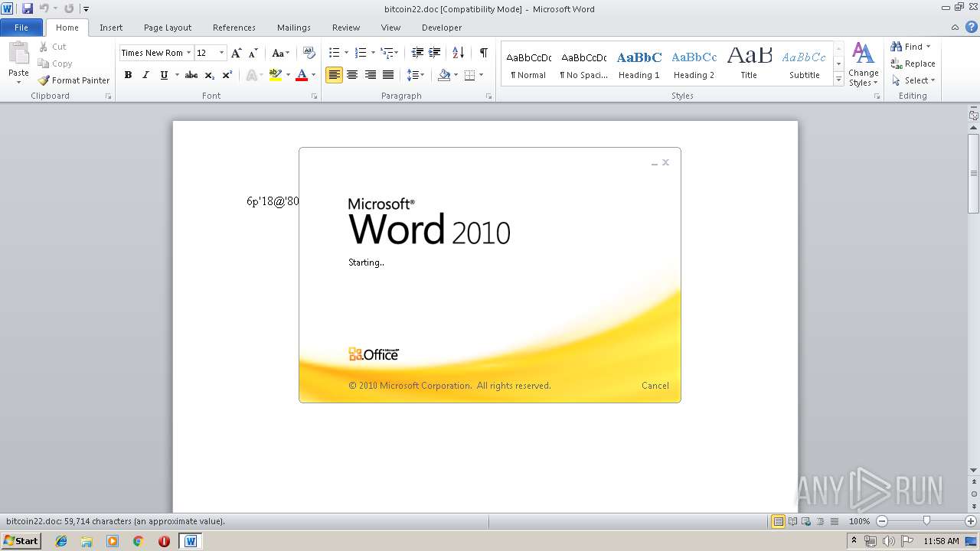Toggle Italic formatting
This screenshot has width=980, height=551.
(145, 75)
